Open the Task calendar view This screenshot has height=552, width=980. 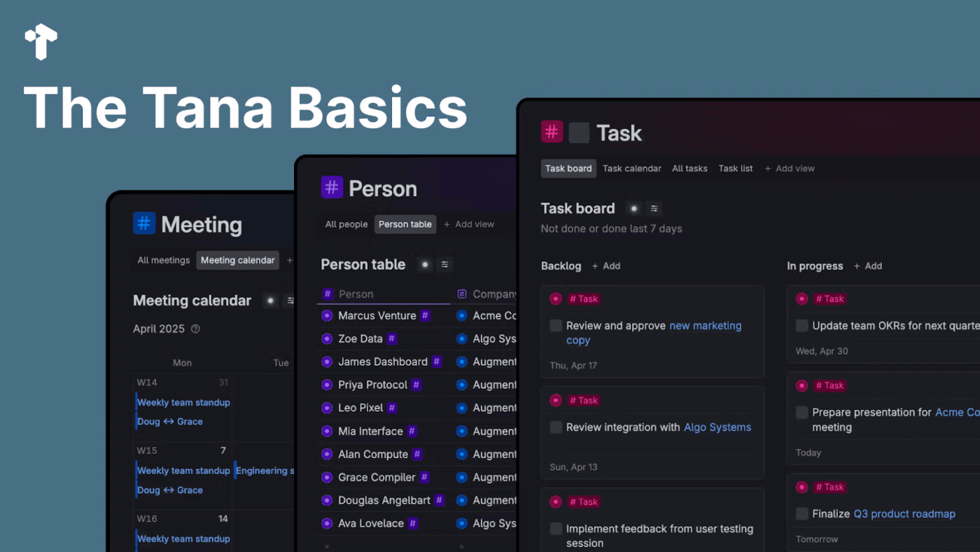[631, 168]
